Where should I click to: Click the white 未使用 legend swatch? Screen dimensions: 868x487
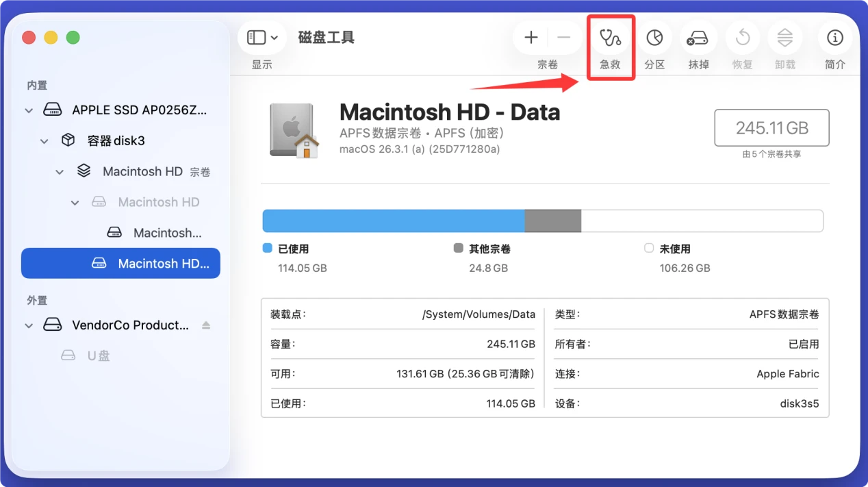649,249
